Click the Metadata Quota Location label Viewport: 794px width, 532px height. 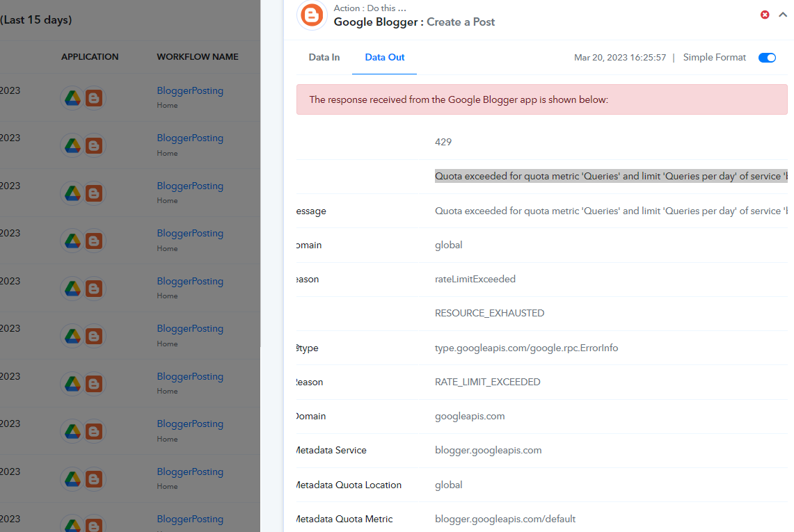coord(349,485)
